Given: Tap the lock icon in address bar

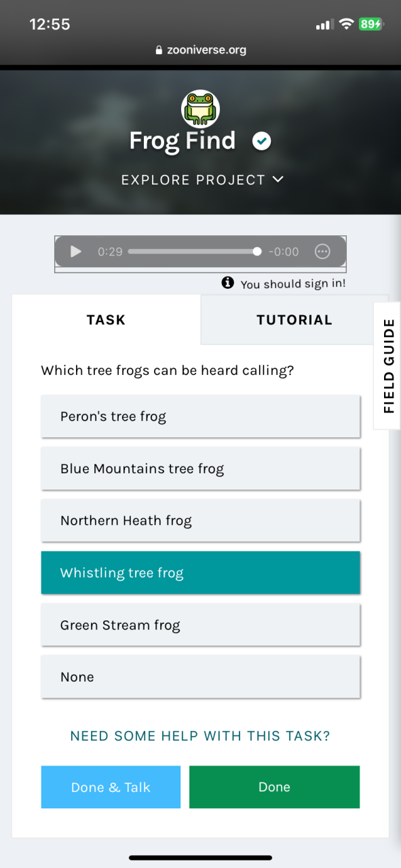Looking at the screenshot, I should [159, 50].
